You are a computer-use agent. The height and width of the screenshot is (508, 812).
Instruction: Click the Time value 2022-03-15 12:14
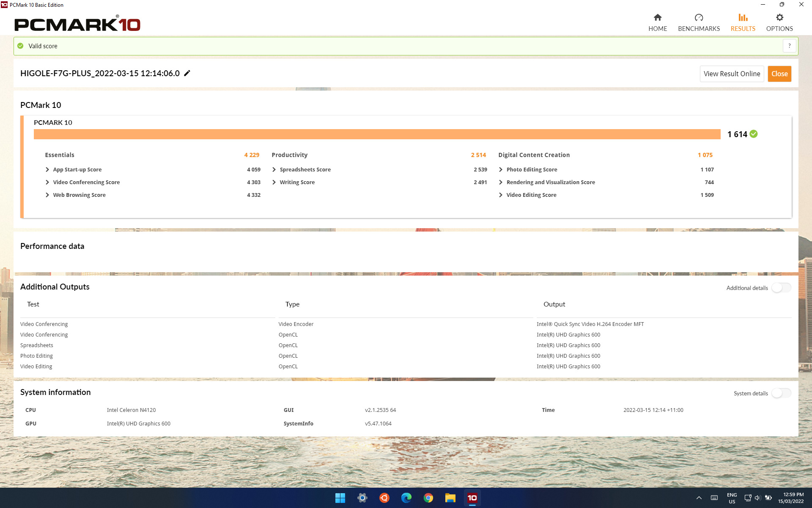tap(653, 410)
